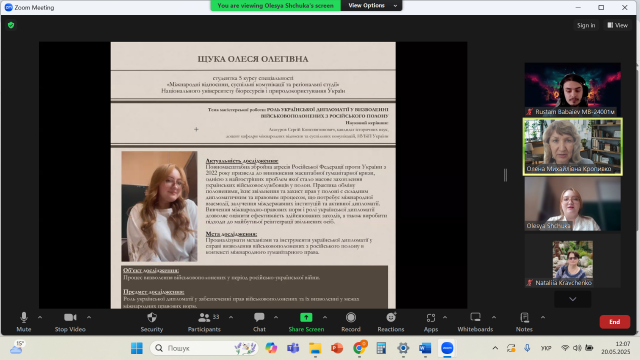Open Settings gear from the taskbar
The width and height of the screenshot is (640, 360).
[x=403, y=348]
